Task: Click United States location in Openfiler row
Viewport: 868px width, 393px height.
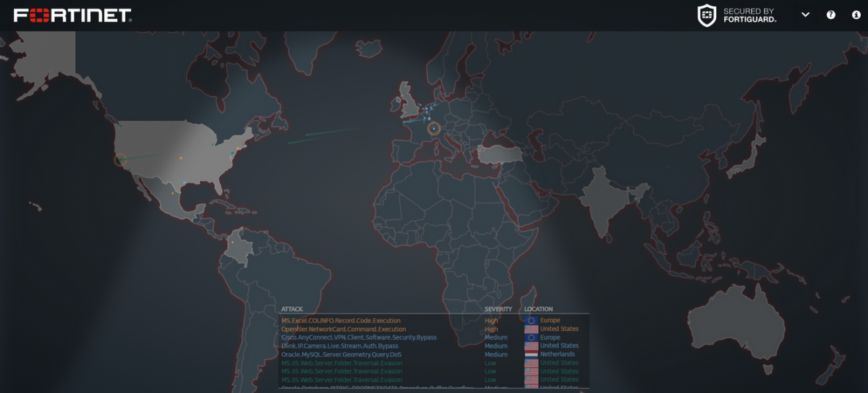Action: pos(559,329)
